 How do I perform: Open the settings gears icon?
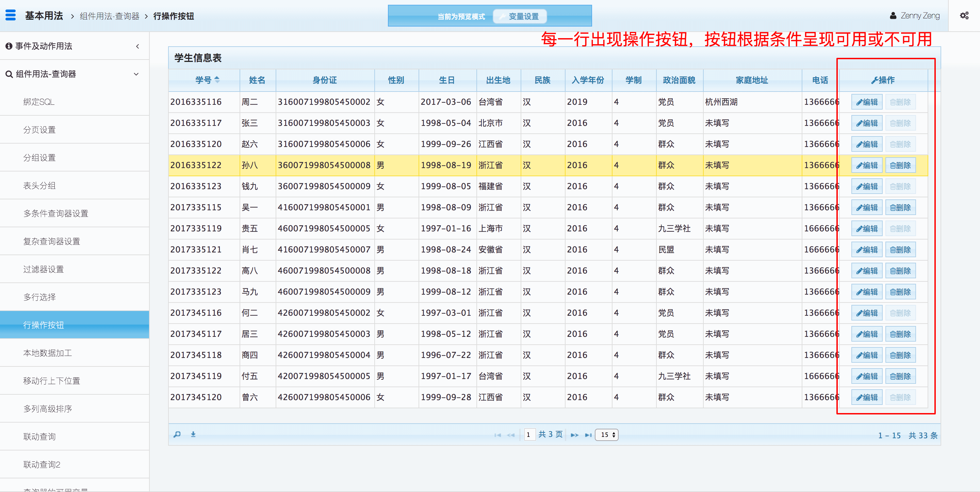click(964, 16)
